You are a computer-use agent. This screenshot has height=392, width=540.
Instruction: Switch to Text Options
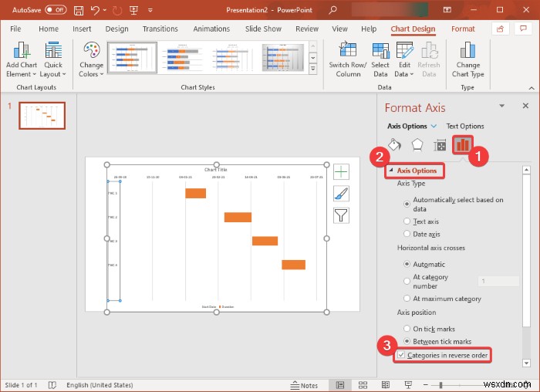[465, 126]
